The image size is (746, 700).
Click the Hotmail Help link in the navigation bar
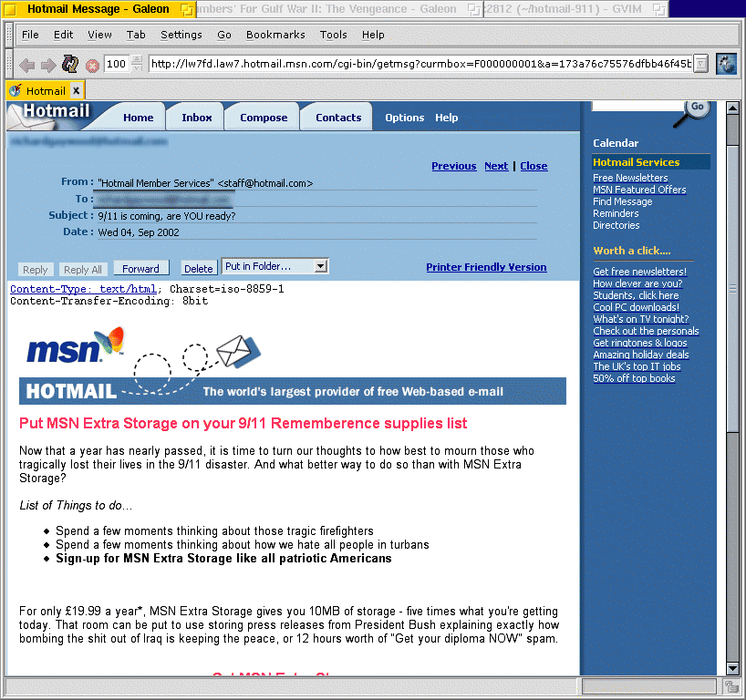446,118
